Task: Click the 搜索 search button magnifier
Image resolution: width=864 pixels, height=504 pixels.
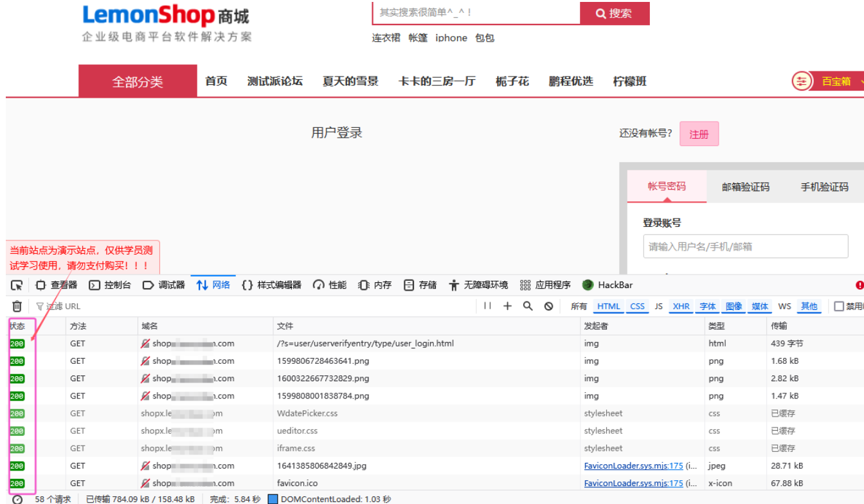Action: 600,13
